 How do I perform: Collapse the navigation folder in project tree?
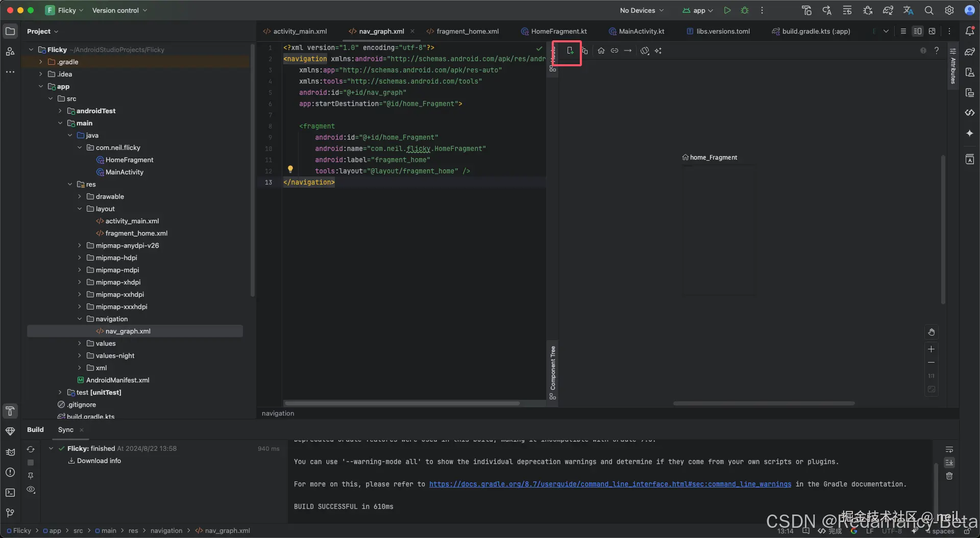click(x=80, y=319)
